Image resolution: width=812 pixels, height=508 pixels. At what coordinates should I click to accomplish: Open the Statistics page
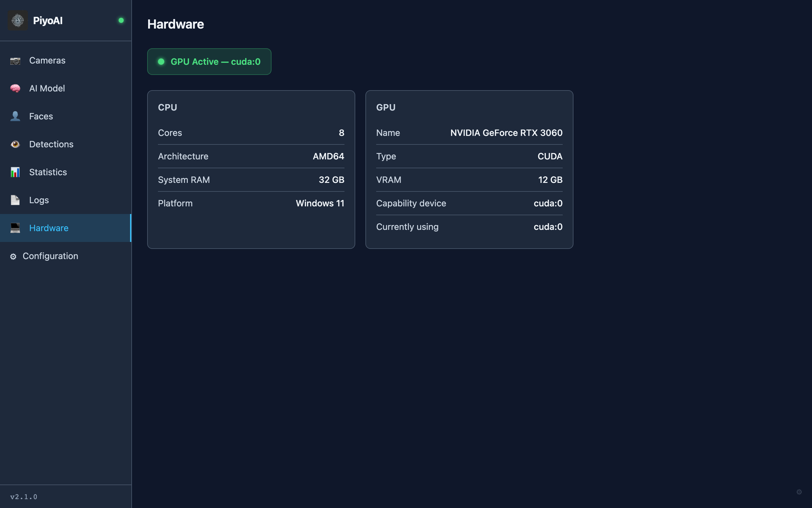tap(66, 172)
